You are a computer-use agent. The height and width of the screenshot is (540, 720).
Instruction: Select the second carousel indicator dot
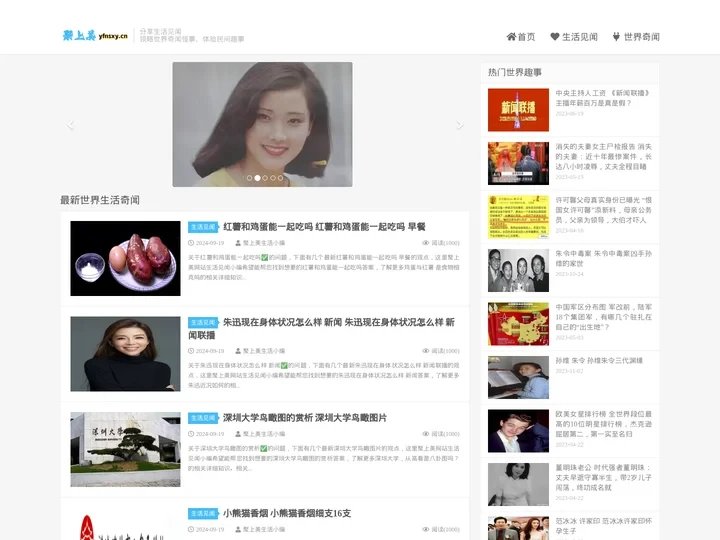pyautogui.click(x=257, y=178)
